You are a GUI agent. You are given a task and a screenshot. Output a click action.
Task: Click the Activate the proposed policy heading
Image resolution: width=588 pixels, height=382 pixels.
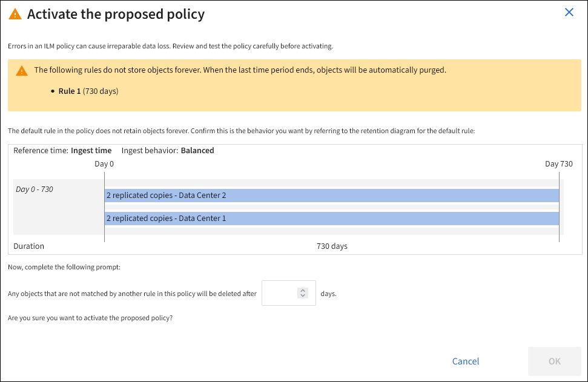pos(116,15)
